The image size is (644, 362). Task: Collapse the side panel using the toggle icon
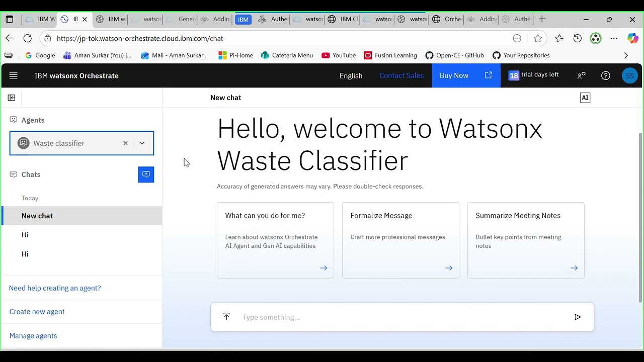point(12,98)
